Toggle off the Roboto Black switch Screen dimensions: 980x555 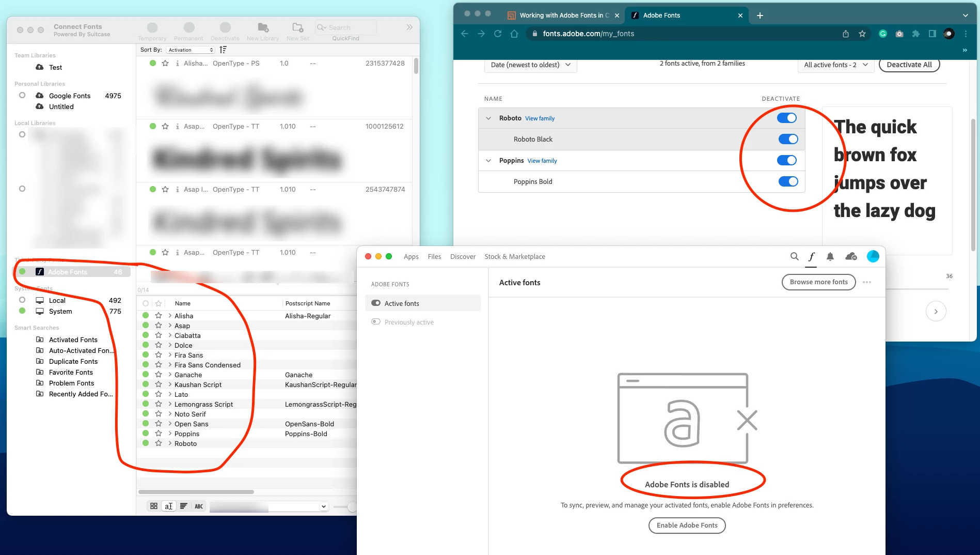pyautogui.click(x=788, y=139)
